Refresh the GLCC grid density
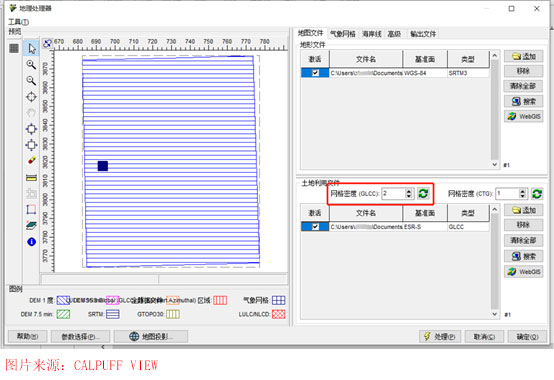 click(x=423, y=193)
